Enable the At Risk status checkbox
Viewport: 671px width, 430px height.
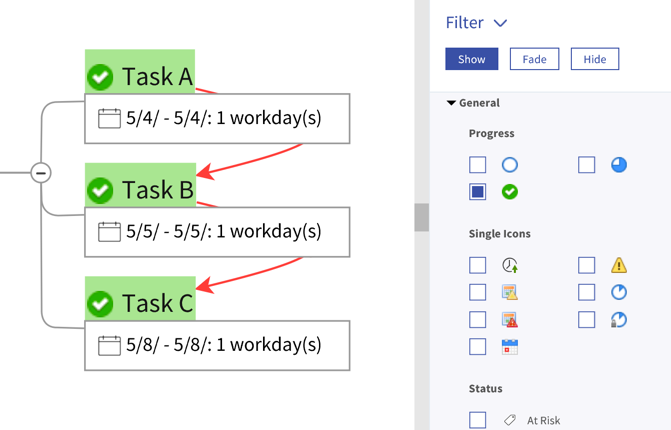pos(478,421)
